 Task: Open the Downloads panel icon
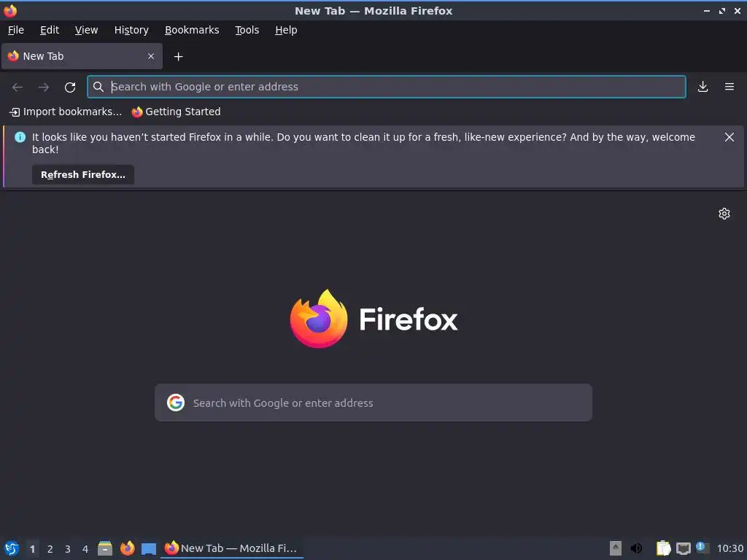[703, 87]
